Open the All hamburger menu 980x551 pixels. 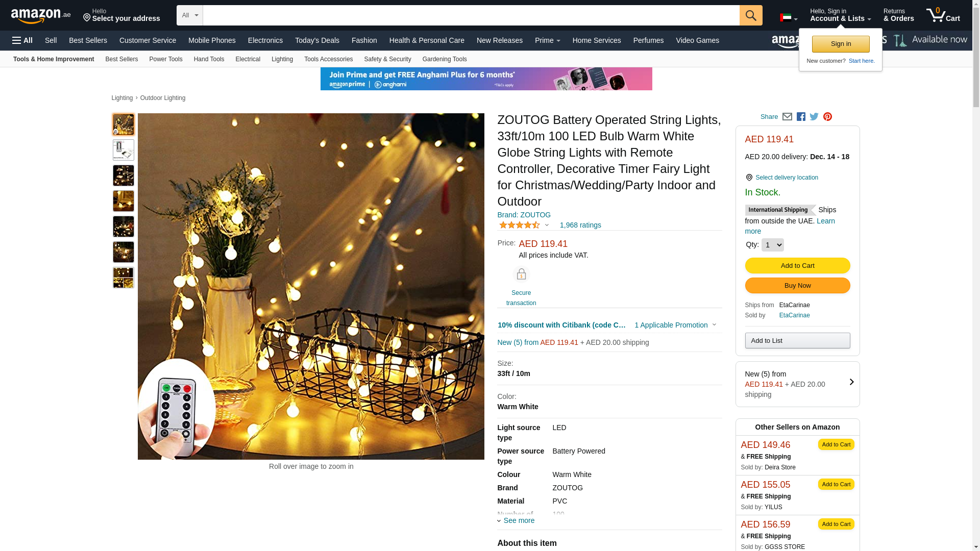tap(22, 40)
